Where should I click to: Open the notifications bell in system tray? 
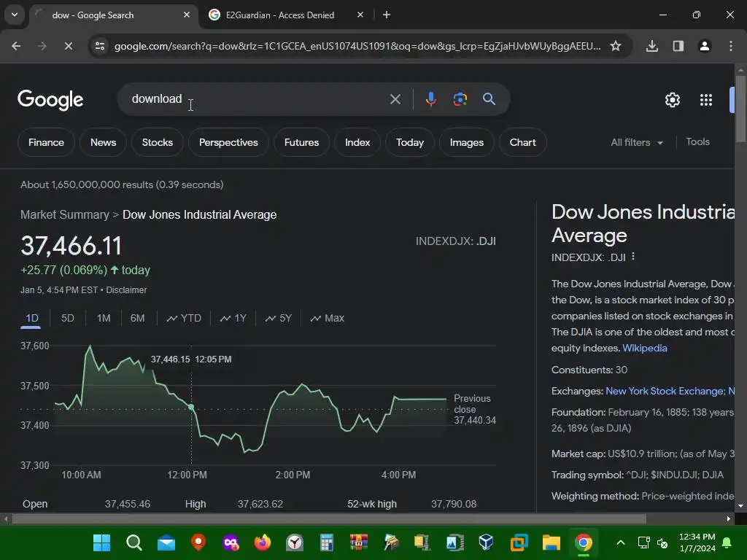click(727, 542)
